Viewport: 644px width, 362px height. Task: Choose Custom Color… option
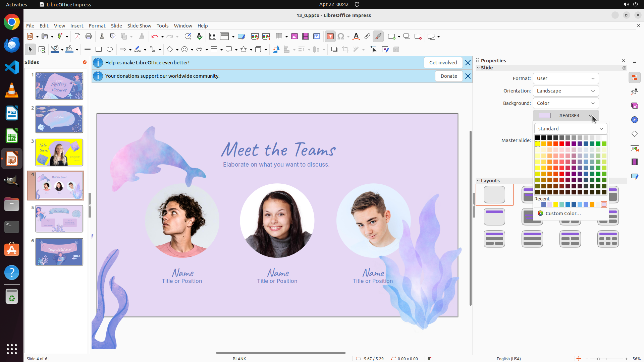click(563, 214)
